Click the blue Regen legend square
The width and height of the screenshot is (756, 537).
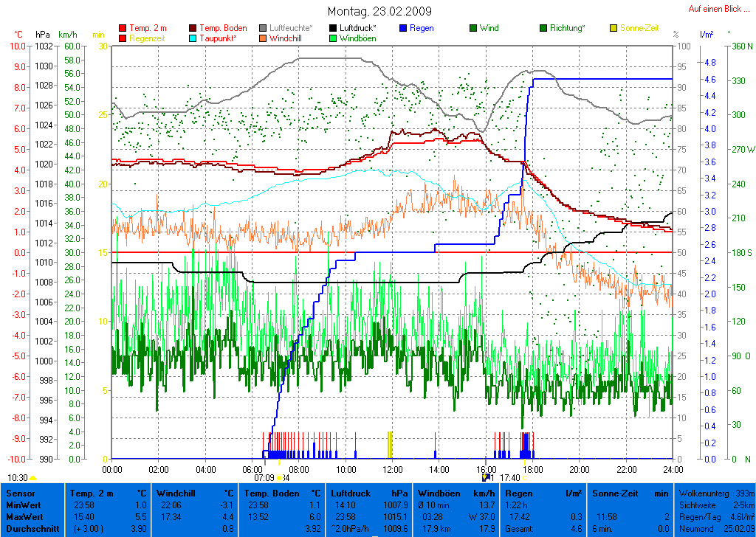pos(403,28)
